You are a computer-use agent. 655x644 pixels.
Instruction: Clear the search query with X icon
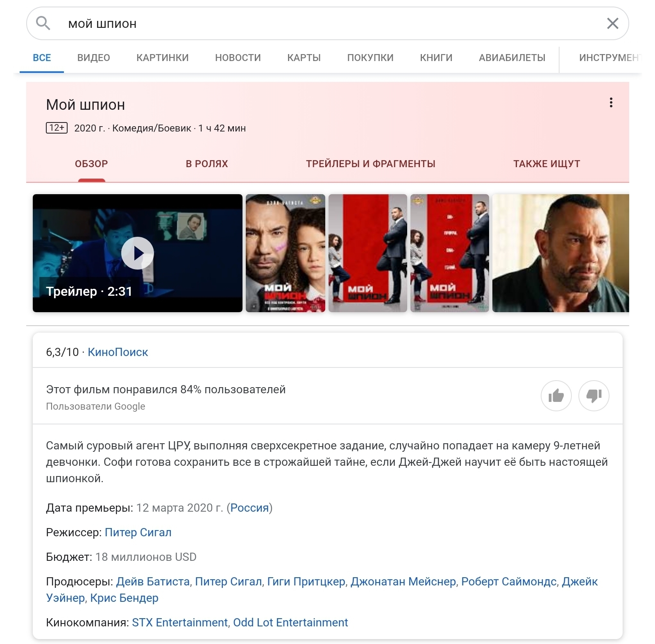[612, 23]
